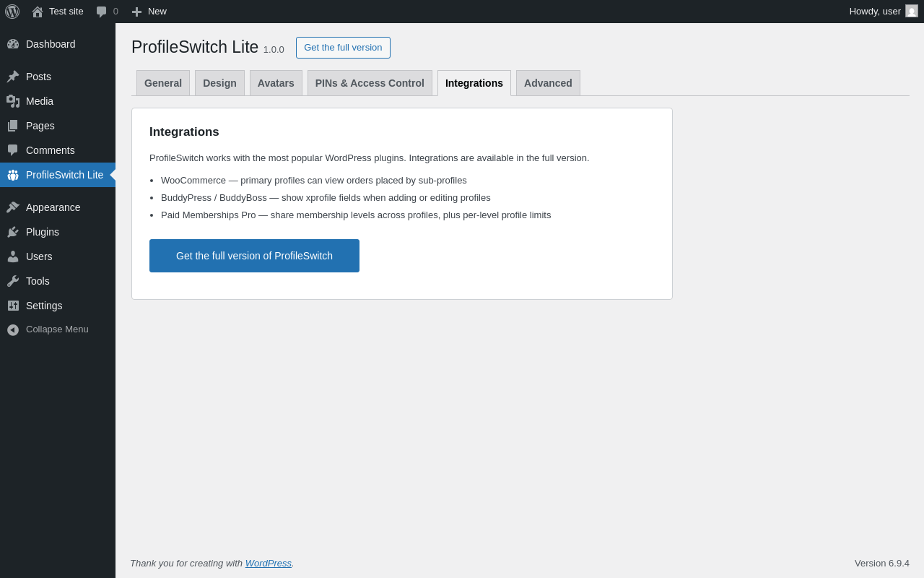Open the Settings menu

click(58, 306)
